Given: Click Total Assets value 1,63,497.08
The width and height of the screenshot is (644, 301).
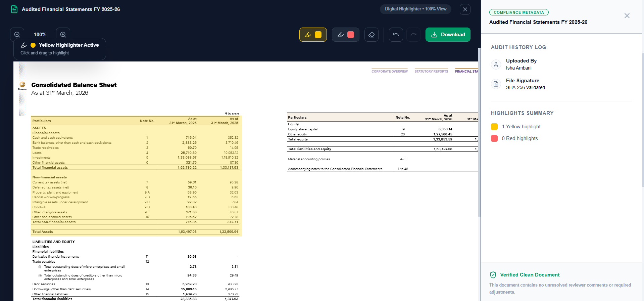Looking at the screenshot, I should pyautogui.click(x=187, y=232).
